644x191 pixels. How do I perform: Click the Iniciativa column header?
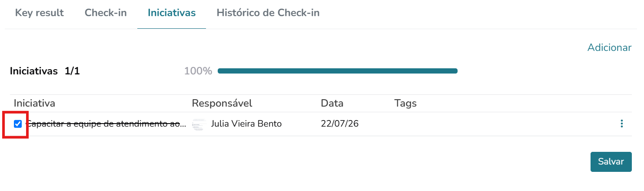click(34, 104)
